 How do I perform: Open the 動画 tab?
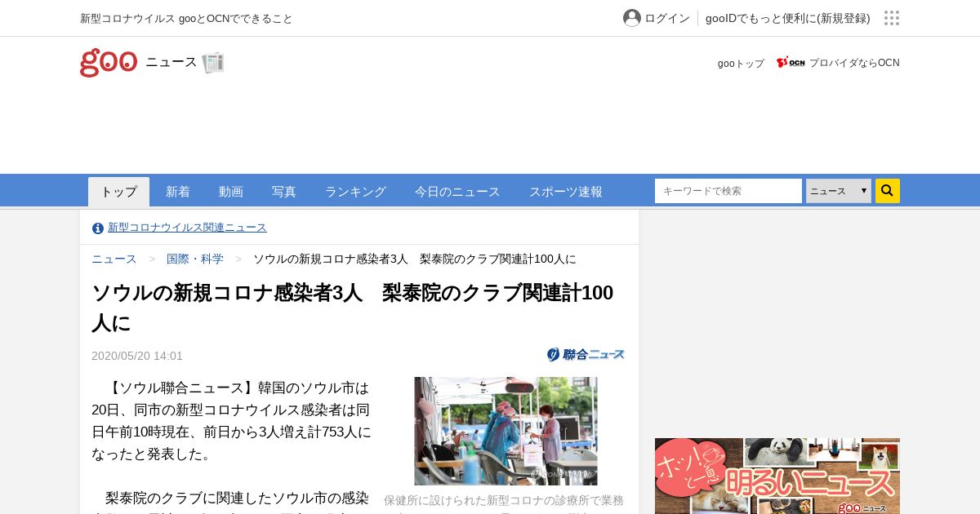pyautogui.click(x=231, y=192)
